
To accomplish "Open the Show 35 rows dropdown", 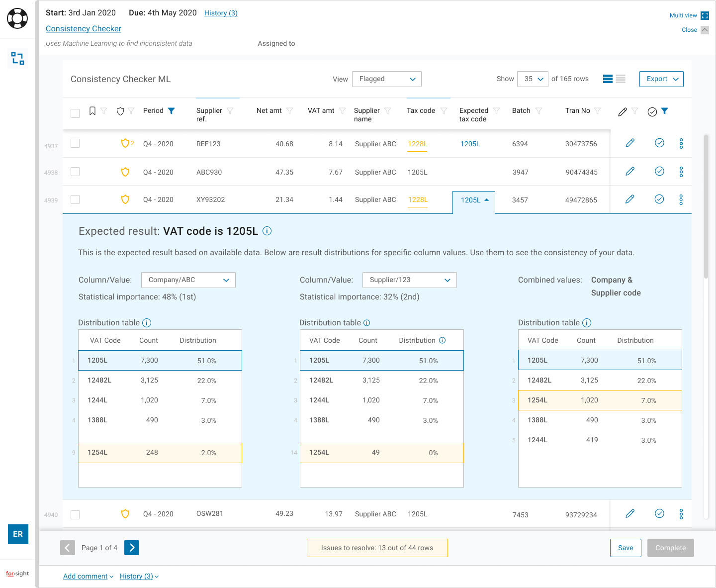I will (x=533, y=79).
